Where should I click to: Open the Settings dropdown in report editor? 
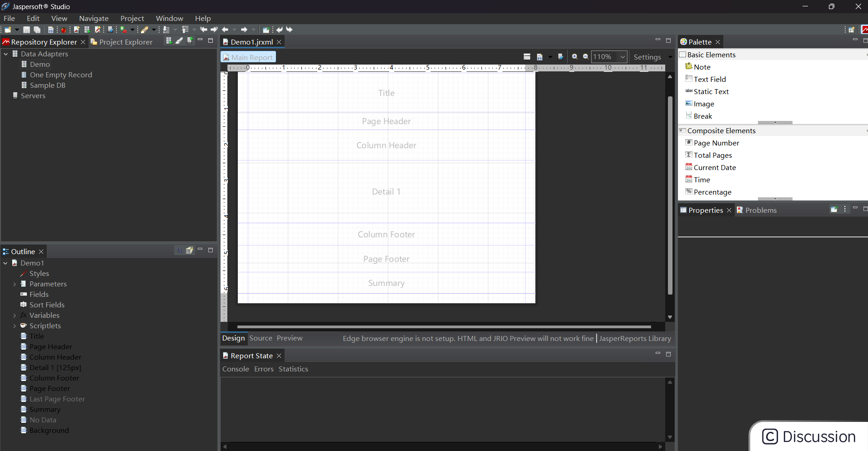670,57
